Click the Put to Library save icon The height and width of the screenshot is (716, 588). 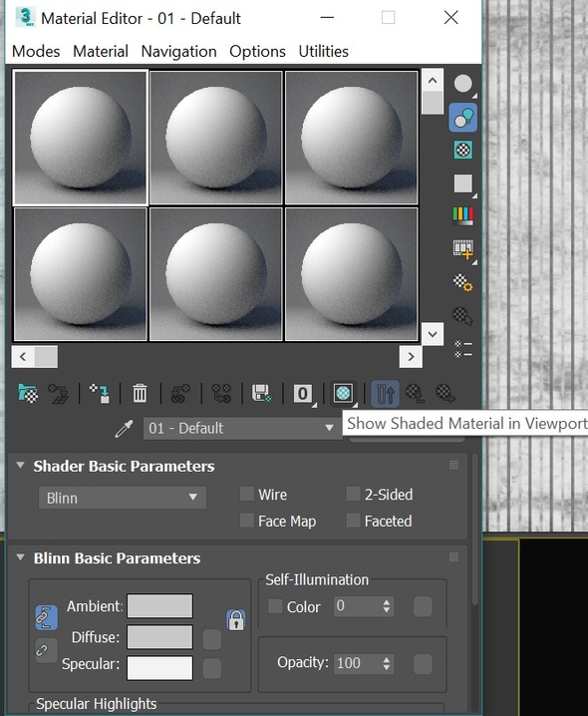click(x=261, y=393)
